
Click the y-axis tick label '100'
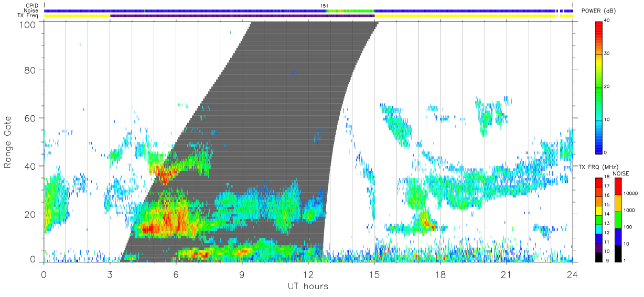[x=28, y=24]
